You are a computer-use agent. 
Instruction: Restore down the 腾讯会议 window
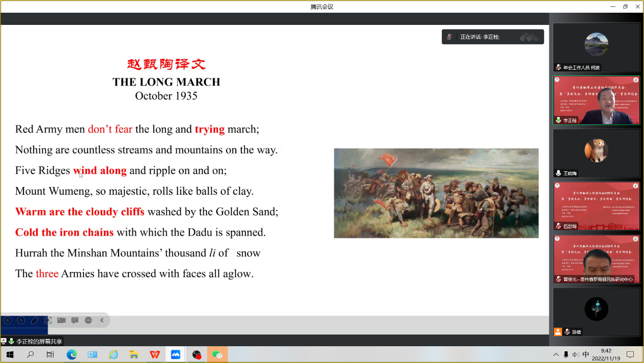click(625, 7)
